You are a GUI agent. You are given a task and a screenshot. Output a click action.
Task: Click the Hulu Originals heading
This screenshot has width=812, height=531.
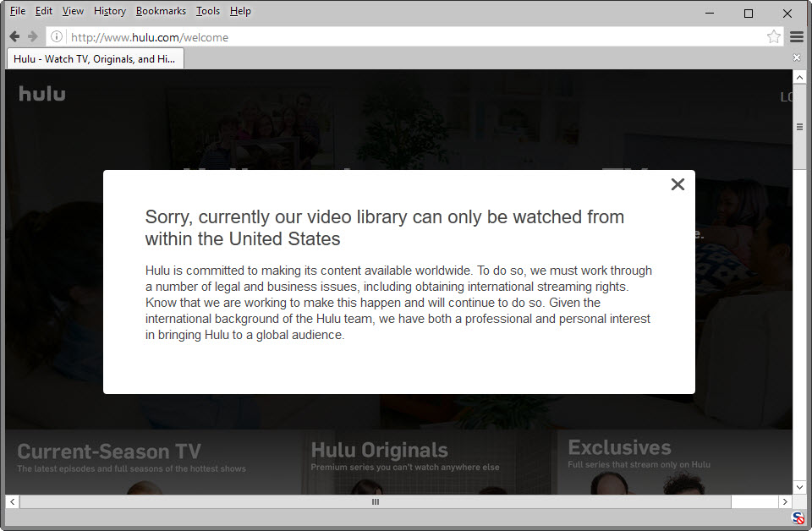[x=379, y=450]
